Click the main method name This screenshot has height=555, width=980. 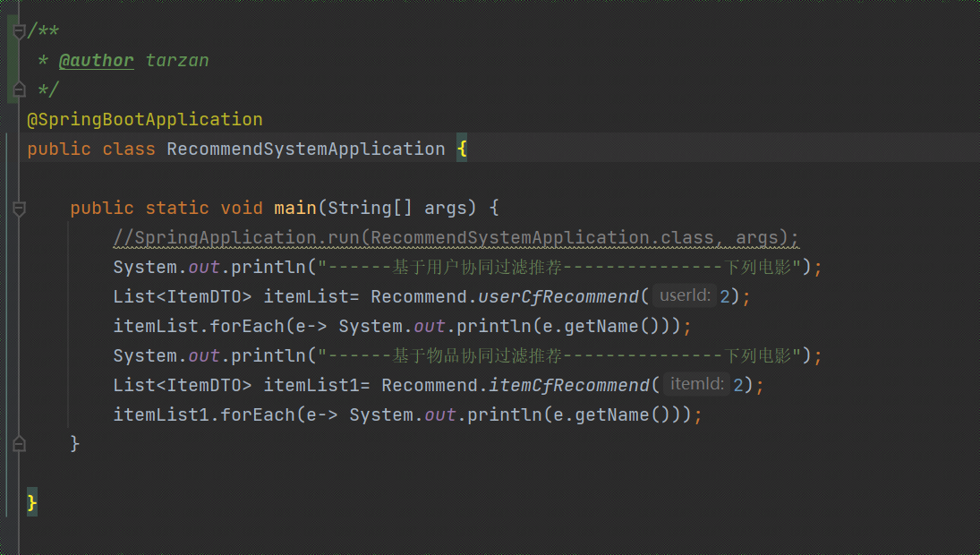click(294, 209)
